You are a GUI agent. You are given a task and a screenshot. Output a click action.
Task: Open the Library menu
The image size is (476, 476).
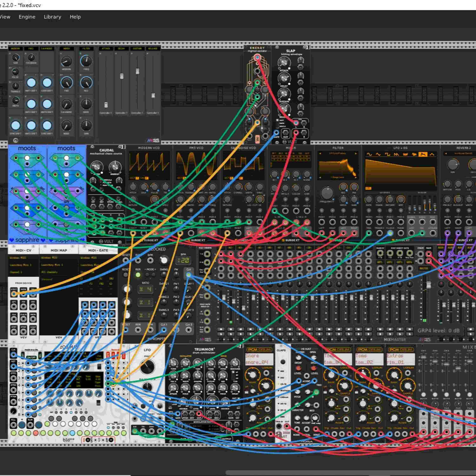(52, 17)
